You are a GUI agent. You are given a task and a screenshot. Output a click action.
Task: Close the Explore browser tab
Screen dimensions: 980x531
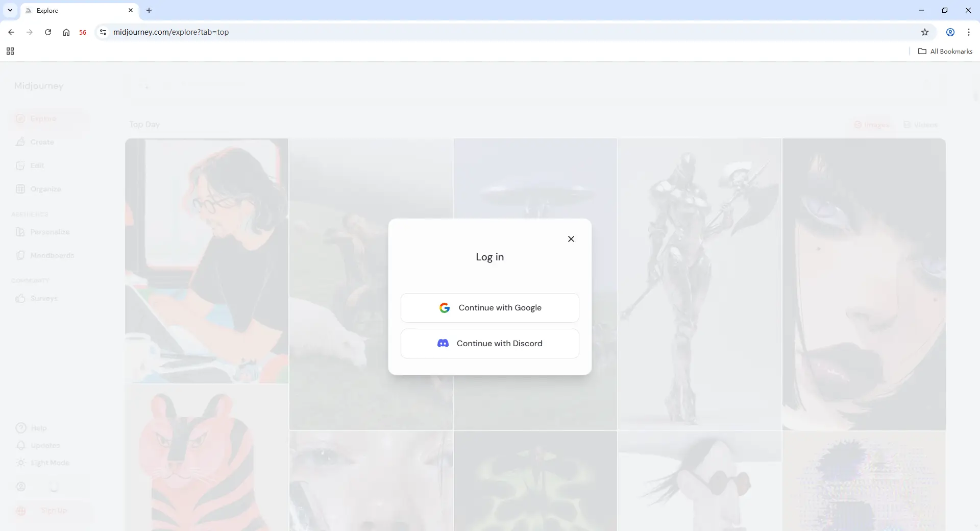tap(131, 10)
